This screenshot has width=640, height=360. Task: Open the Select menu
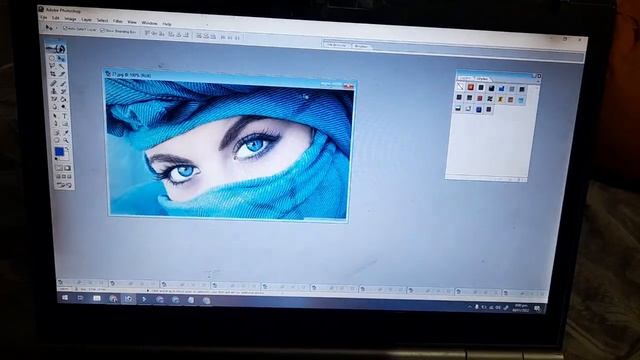pyautogui.click(x=102, y=20)
